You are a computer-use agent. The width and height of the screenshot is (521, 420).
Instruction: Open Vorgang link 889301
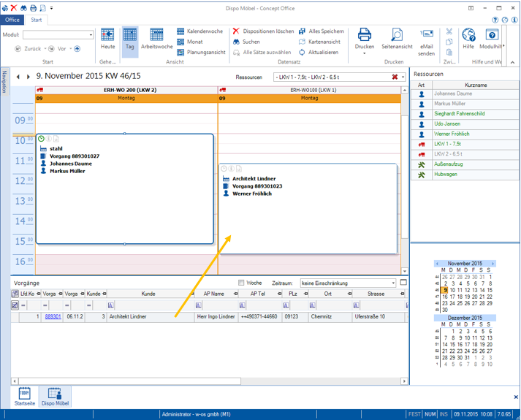[x=53, y=317]
